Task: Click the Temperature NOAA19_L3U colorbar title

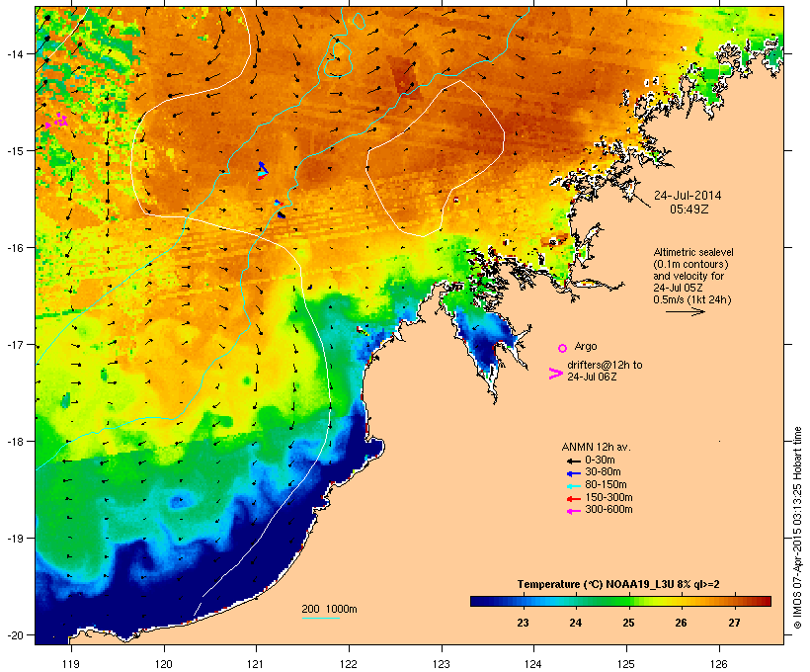Action: click(618, 584)
